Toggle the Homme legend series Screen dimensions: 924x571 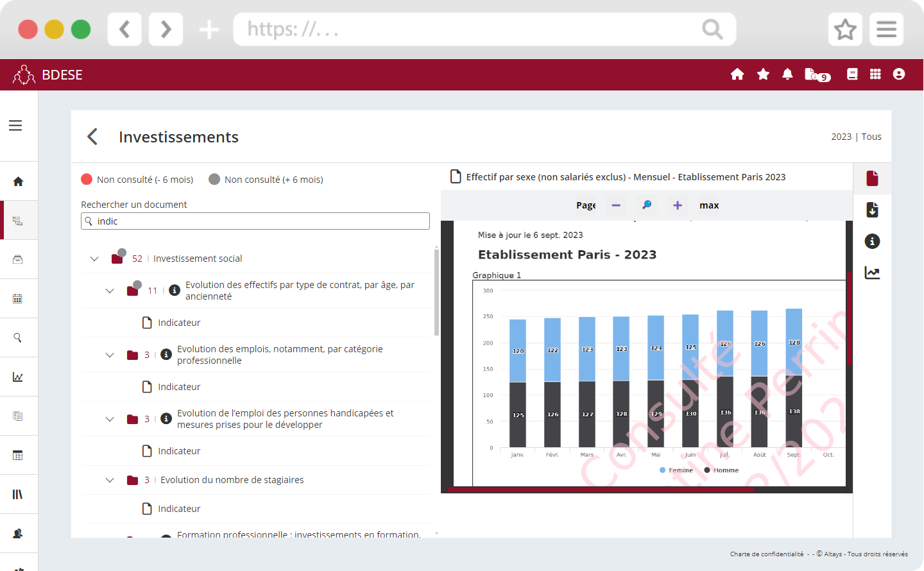click(721, 470)
